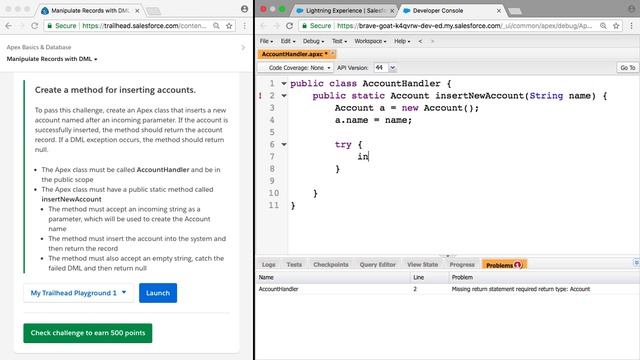Open the File menu

coord(266,41)
